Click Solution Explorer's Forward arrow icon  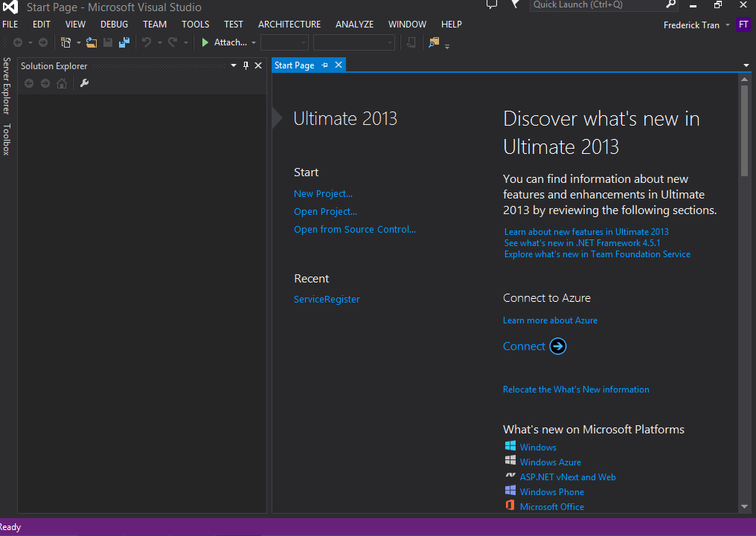pyautogui.click(x=45, y=83)
